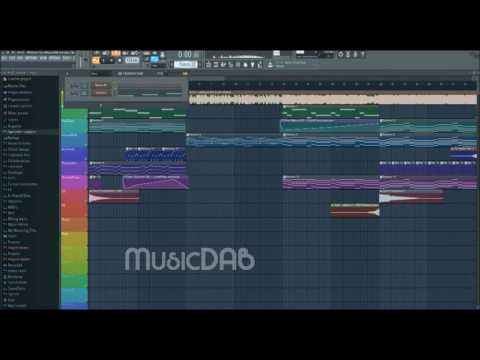Select the dark blue pattern clip on indigo track
The image size is (480, 360).
tap(156, 154)
